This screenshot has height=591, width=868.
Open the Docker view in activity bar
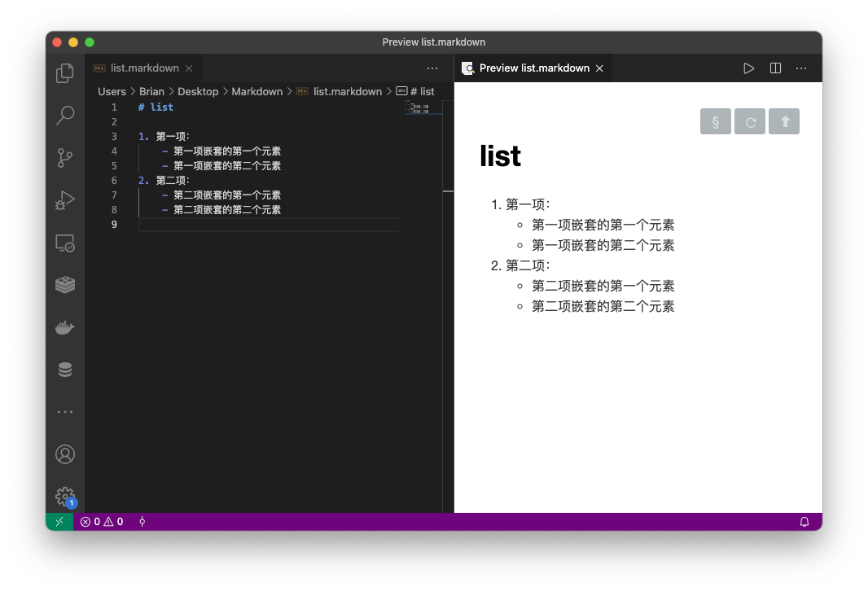point(65,327)
